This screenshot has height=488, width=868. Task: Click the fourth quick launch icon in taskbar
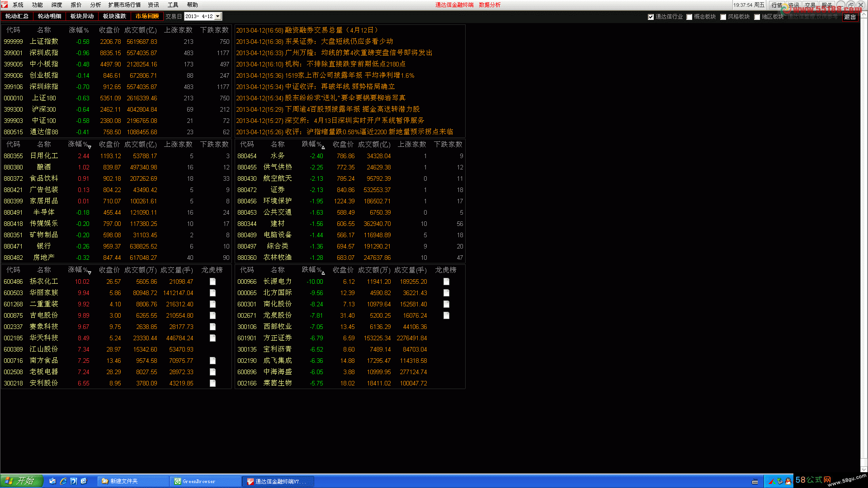[x=84, y=481]
